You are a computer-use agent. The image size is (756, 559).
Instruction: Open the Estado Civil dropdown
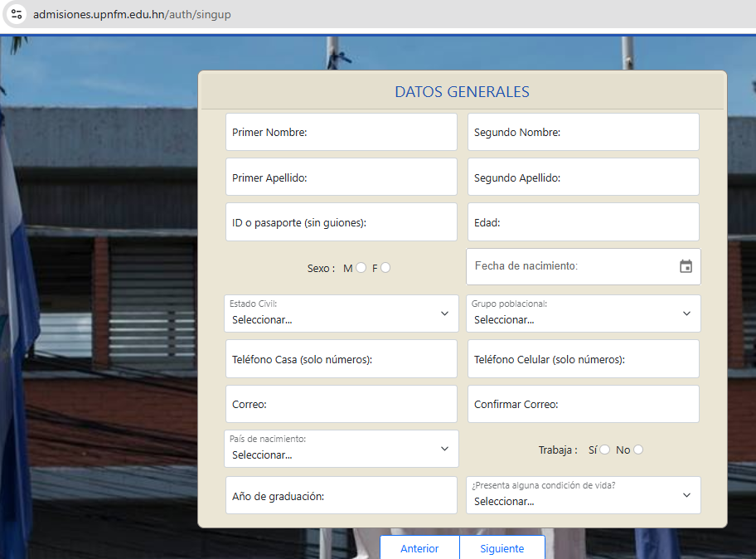click(342, 314)
